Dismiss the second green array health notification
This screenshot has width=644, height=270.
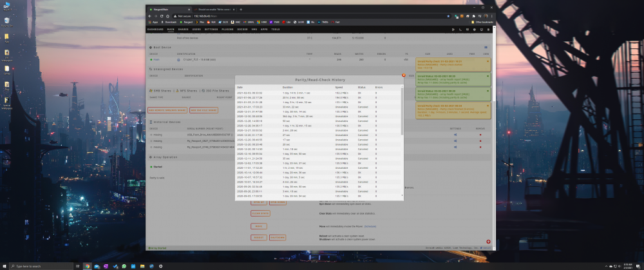488,91
